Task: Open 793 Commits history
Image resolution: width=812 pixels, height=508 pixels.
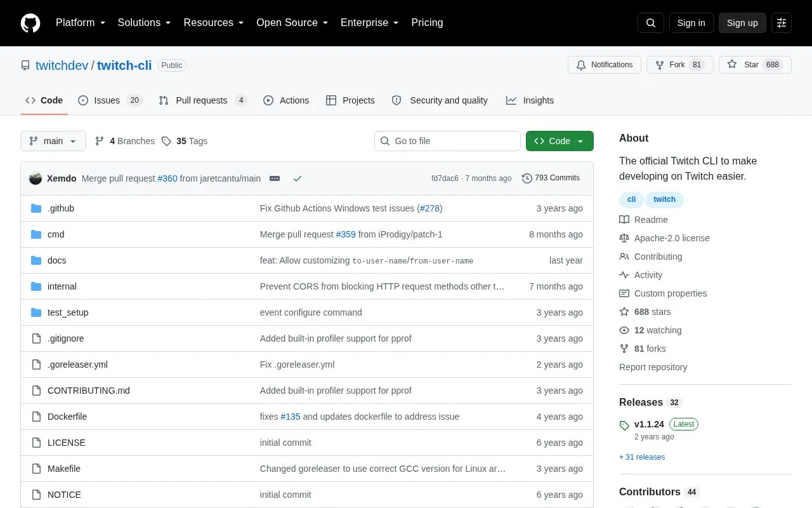Action: pyautogui.click(x=551, y=178)
